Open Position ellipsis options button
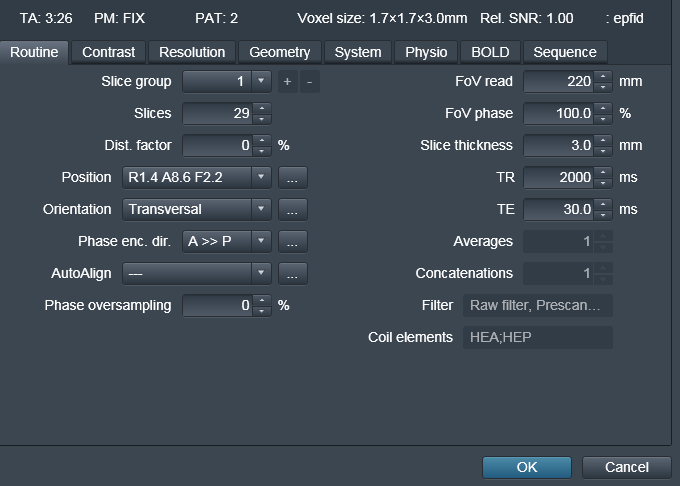 point(292,178)
